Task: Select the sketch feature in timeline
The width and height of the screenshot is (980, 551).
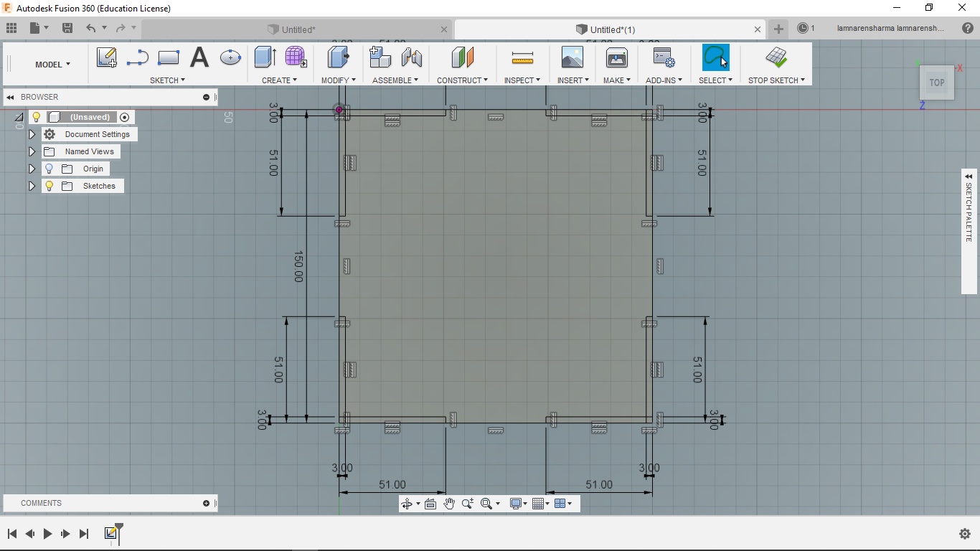Action: click(110, 533)
